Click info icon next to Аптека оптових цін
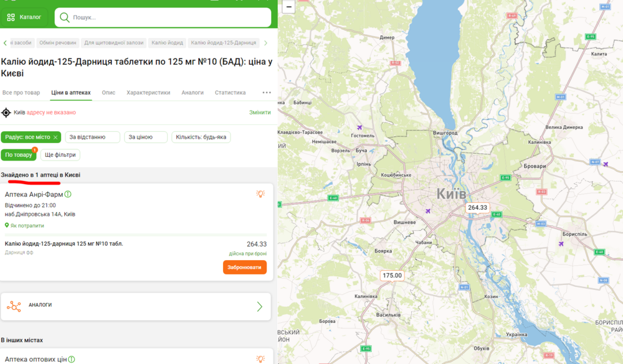623x364 pixels. (x=72, y=359)
